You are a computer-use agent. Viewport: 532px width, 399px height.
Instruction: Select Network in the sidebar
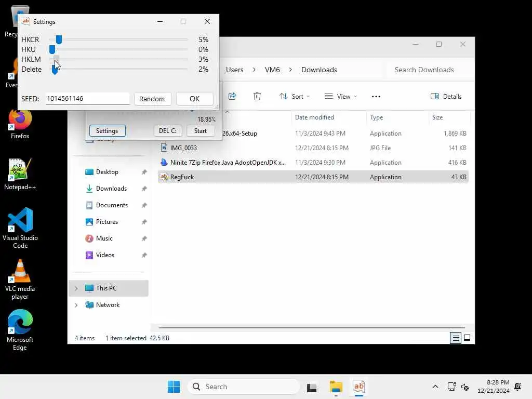109,305
